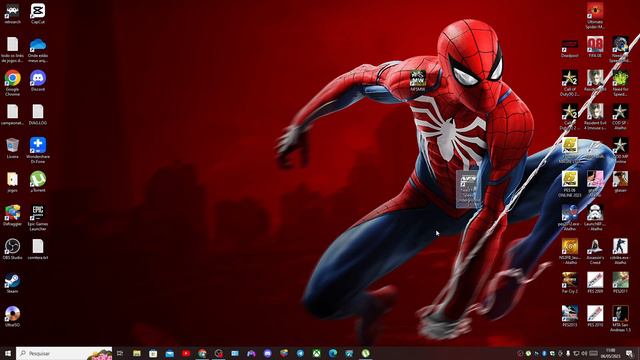The image size is (640, 360).
Task: Open the PES 06 ONLINE 2023 shortcut
Action: [569, 184]
